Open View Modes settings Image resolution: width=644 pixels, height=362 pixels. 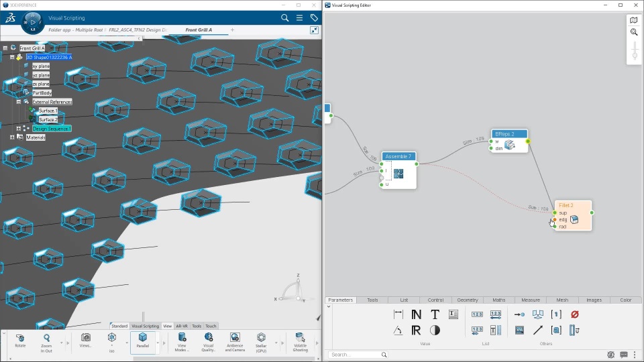pyautogui.click(x=182, y=343)
